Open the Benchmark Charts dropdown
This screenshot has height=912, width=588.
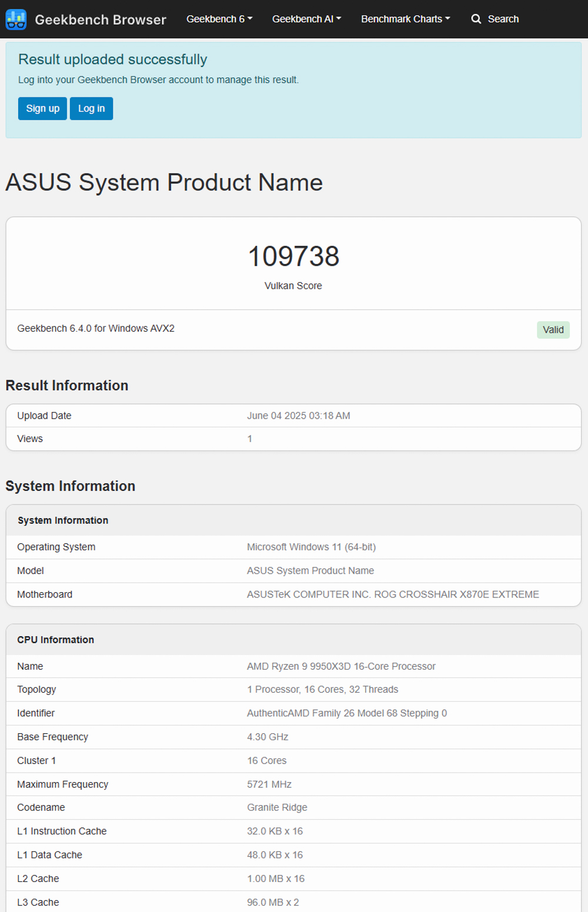tap(406, 19)
